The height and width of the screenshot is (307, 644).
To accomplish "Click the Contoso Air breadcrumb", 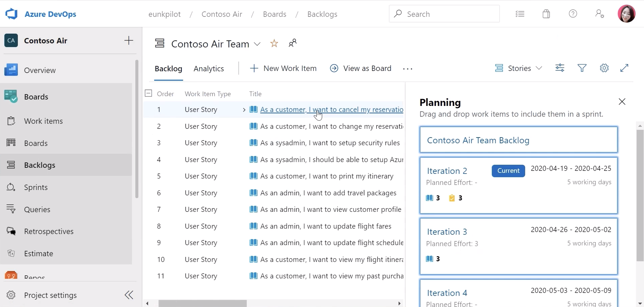I will coord(222,14).
